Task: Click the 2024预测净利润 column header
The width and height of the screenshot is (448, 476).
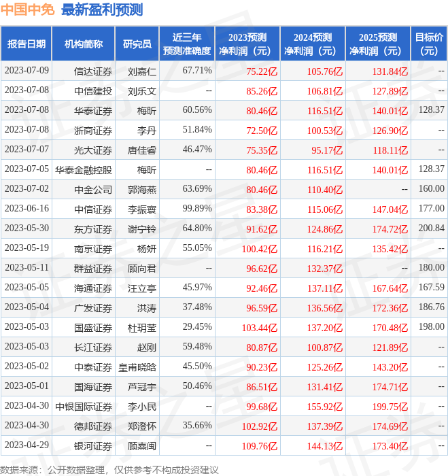Action: [x=313, y=44]
